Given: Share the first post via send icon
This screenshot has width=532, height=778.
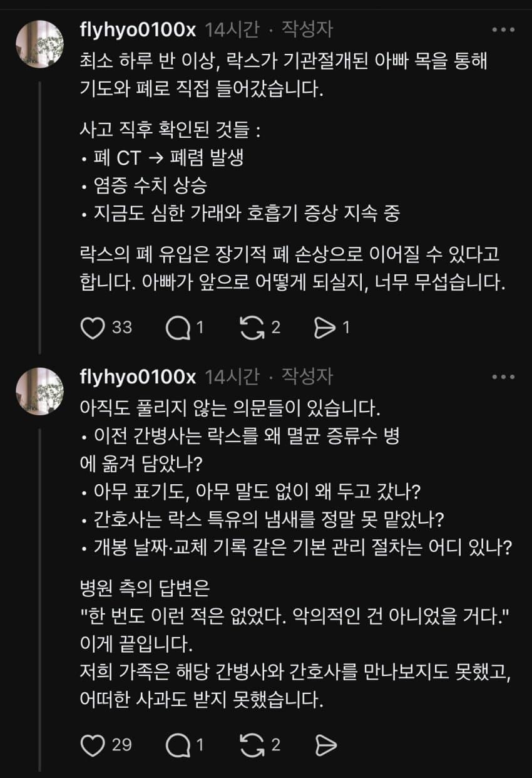Looking at the screenshot, I should 325,328.
